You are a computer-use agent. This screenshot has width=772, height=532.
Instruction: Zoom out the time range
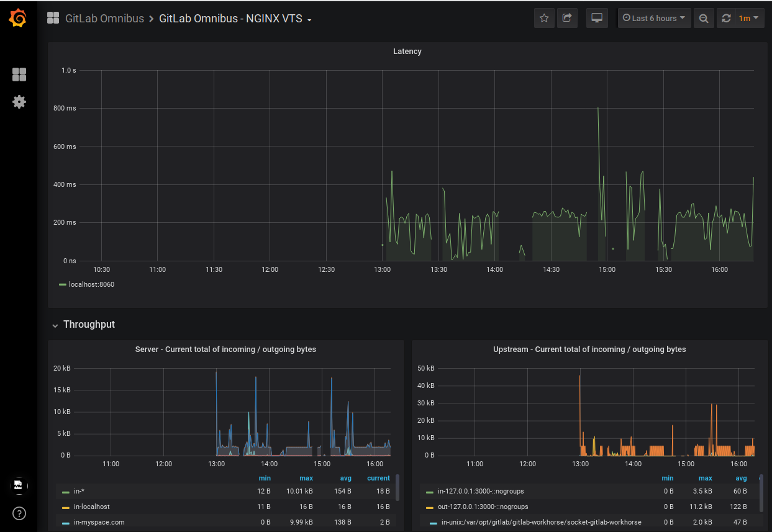(x=703, y=18)
